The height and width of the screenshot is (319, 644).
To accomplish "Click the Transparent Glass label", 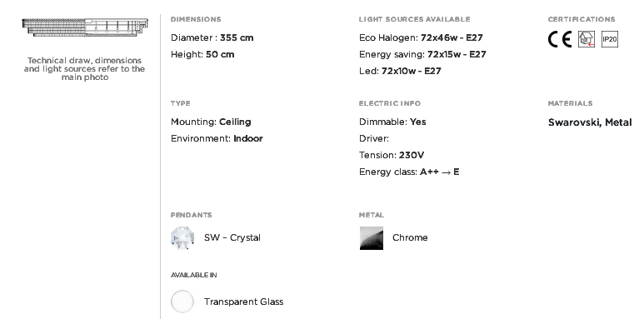I will (x=243, y=302).
